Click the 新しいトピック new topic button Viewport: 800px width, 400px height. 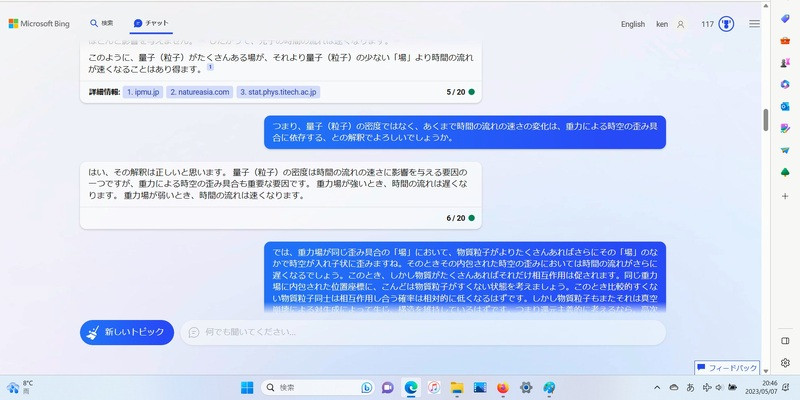(x=127, y=332)
